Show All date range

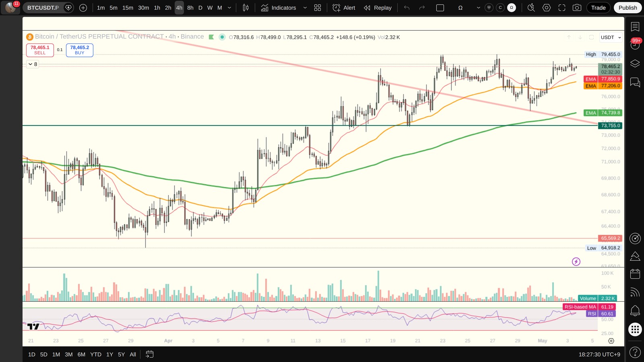(x=133, y=354)
